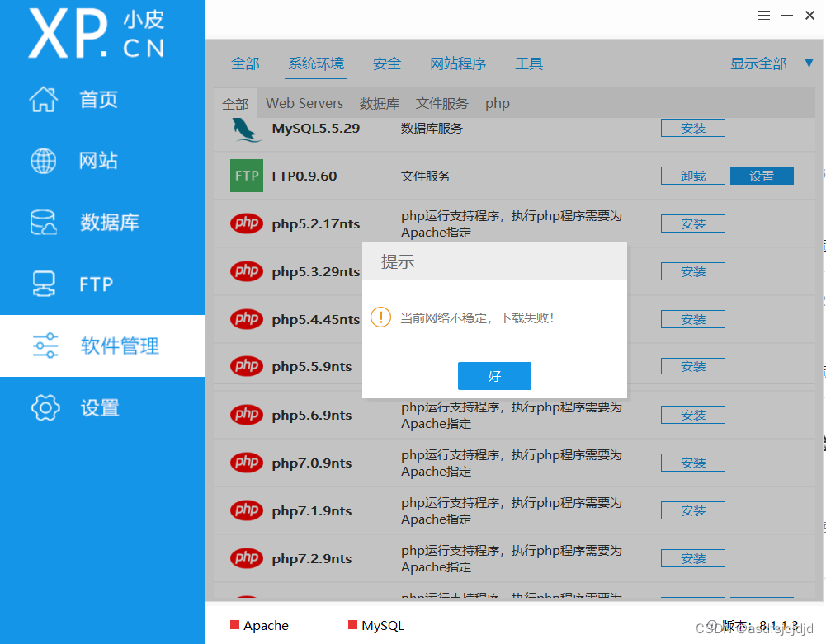The image size is (826, 644).
Task: Click the green FTP0.9.60 icon
Action: (247, 176)
